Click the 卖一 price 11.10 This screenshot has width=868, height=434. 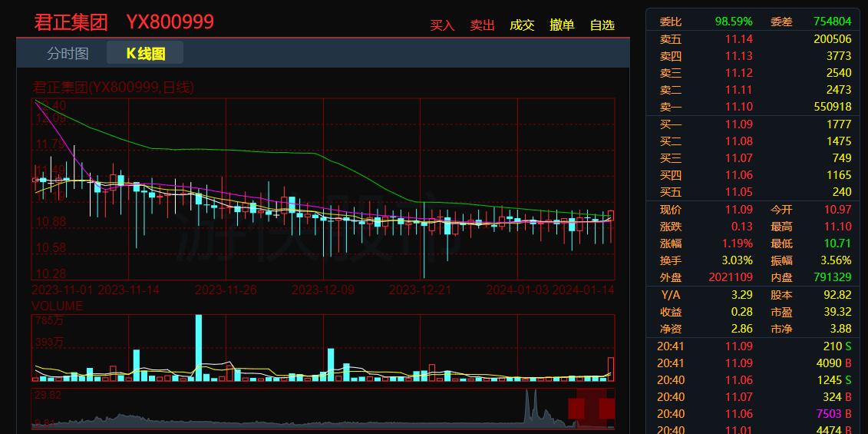(739, 107)
